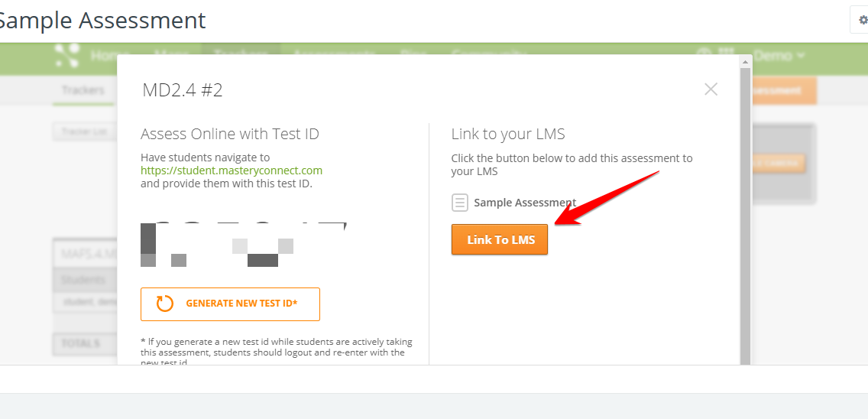Open the student.masteryconnect.com link

coord(232,171)
